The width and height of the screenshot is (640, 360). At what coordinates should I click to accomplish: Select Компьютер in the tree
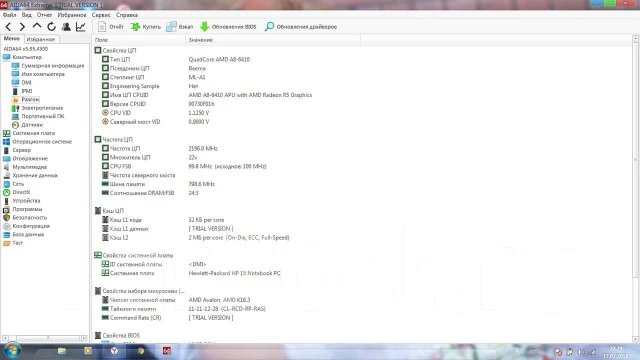(x=27, y=57)
